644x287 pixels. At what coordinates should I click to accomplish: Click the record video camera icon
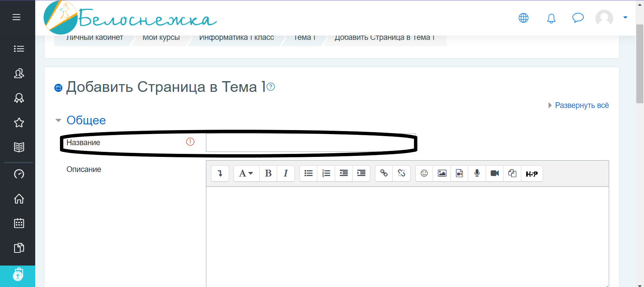pyautogui.click(x=494, y=173)
